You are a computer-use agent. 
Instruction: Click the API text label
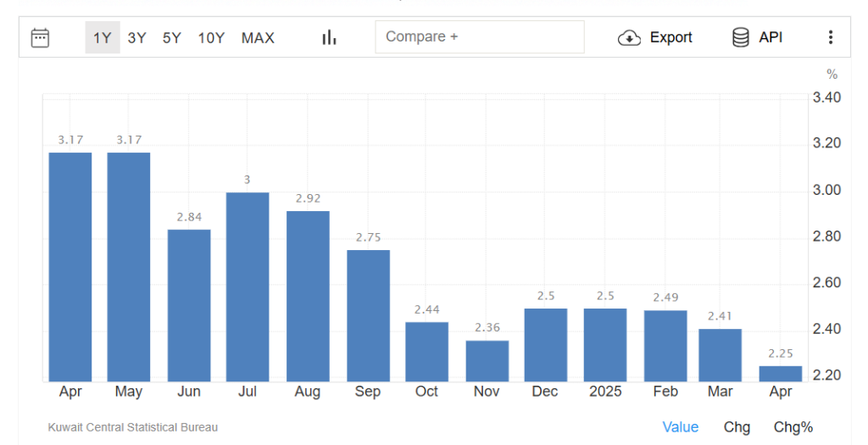[x=771, y=37]
